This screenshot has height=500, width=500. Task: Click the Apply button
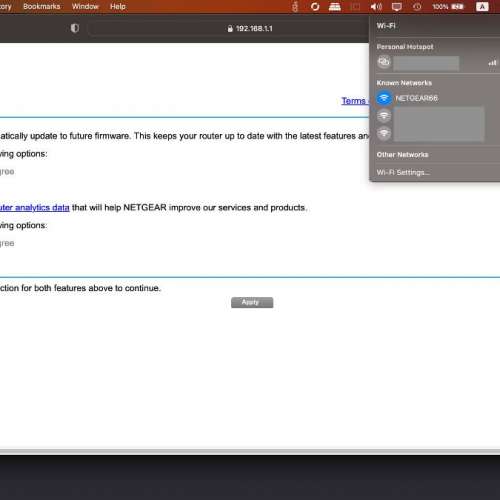pos(252,302)
